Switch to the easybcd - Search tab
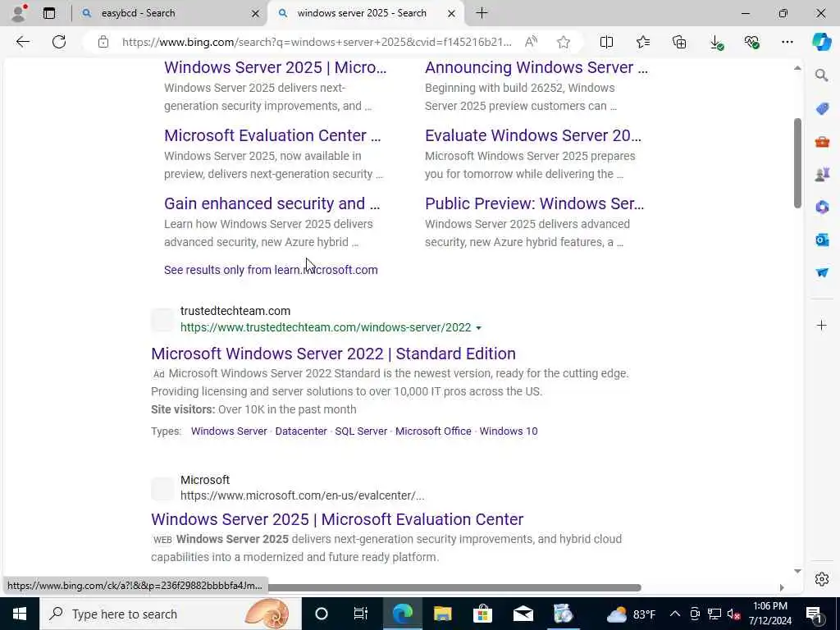This screenshot has height=630, width=840. [x=138, y=13]
